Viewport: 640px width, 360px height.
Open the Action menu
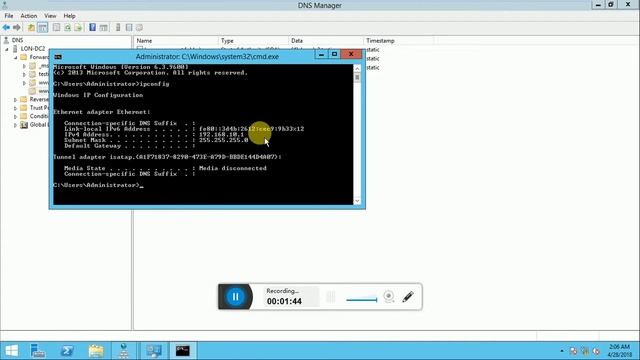coord(29,16)
